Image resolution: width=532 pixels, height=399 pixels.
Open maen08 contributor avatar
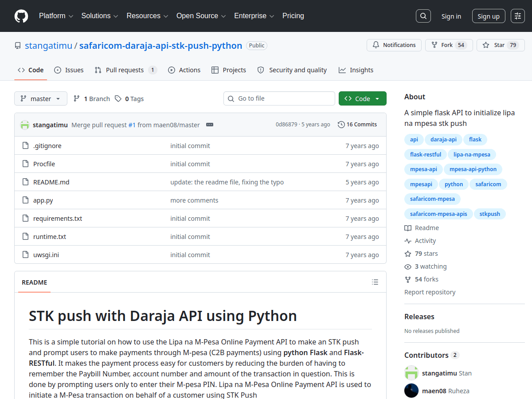point(411,391)
